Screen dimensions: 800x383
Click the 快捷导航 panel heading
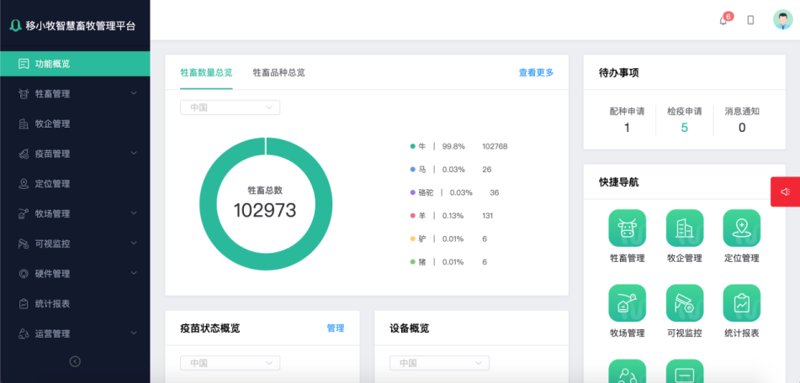(619, 182)
